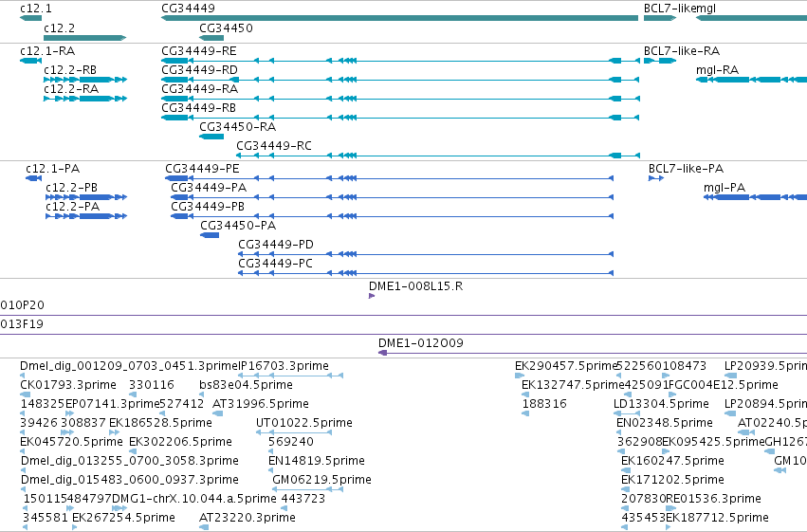Screen dimensions: 807x532
Task: Select the 443723 EST label
Action: (x=303, y=499)
